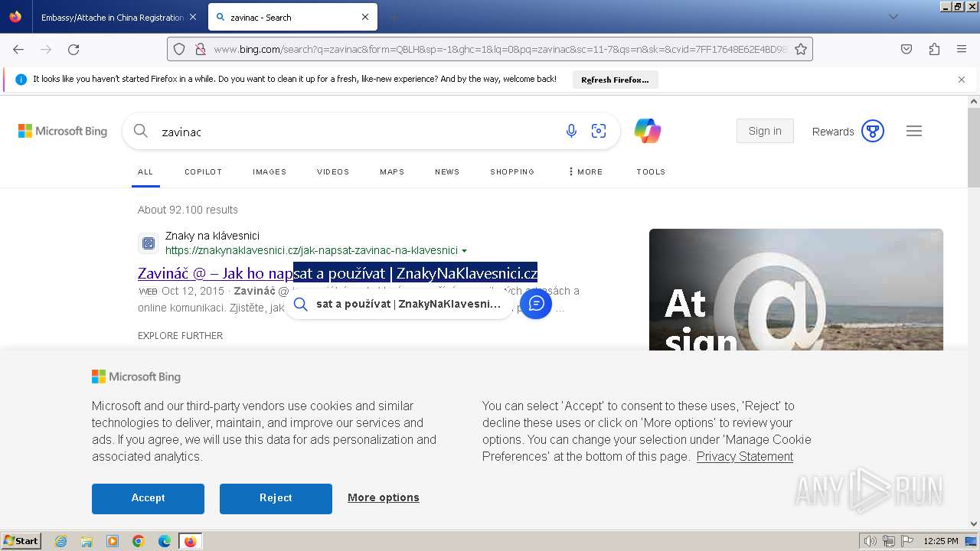Open a new tab with plus button
This screenshot has width=980, height=551.
tap(394, 17)
